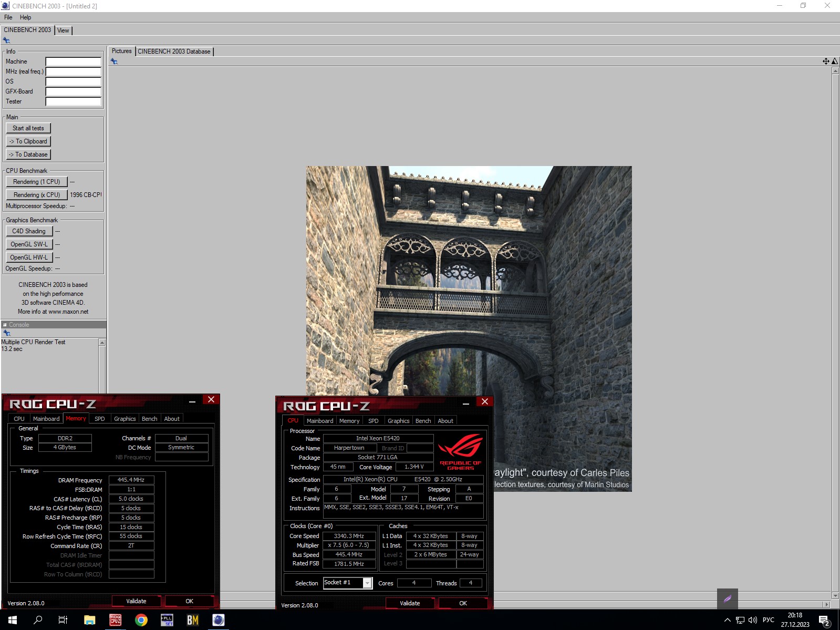840x630 pixels.
Task: Click the pin icon under CINEBENCH 2003 tab
Action: pos(6,40)
